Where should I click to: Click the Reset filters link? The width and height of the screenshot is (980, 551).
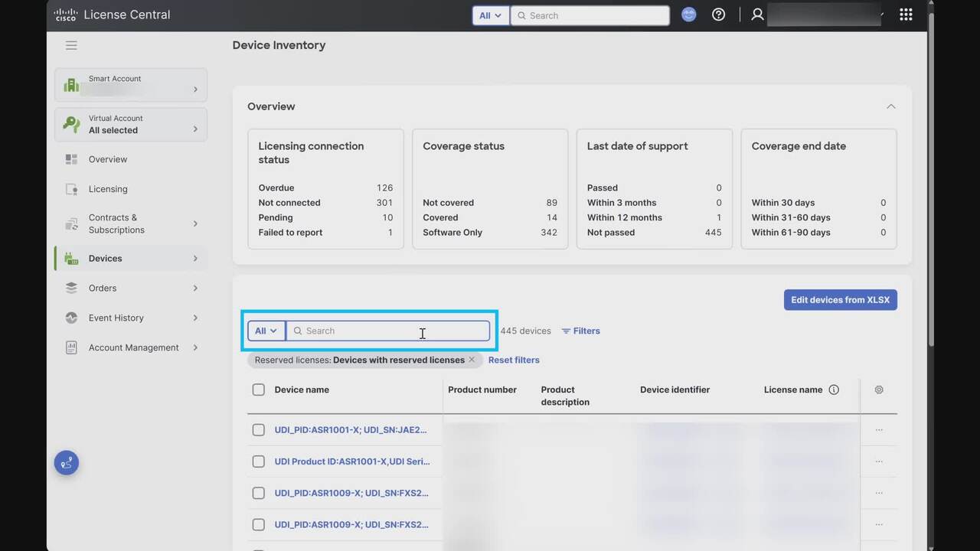click(x=514, y=360)
